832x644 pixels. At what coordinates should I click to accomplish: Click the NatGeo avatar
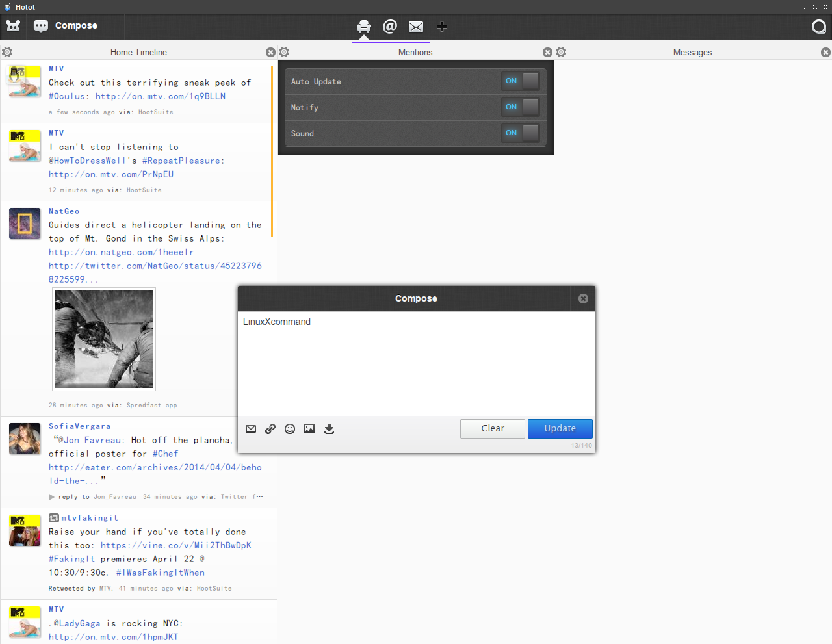coord(25,224)
